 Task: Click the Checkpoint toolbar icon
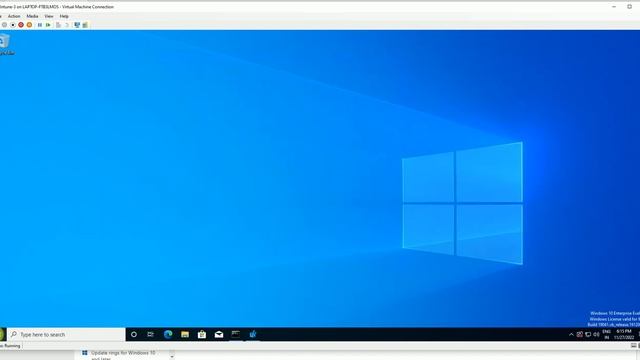coord(58,25)
